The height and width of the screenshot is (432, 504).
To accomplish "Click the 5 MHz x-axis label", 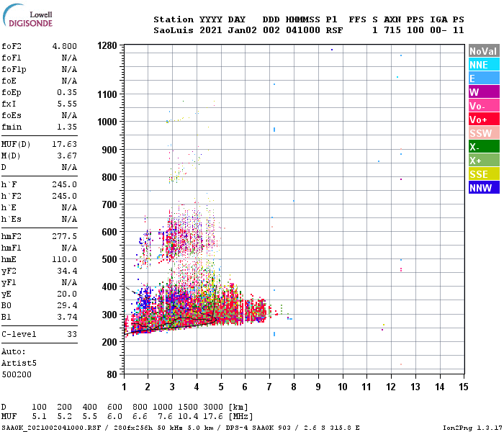I will (221, 387).
